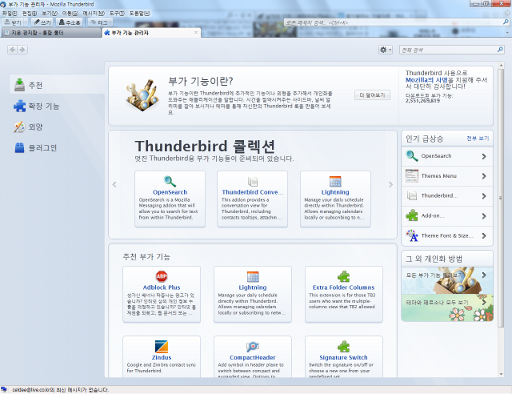Viewport: 512px width, 394px height.
Task: Open Adblock Plus link
Action: tap(162, 287)
